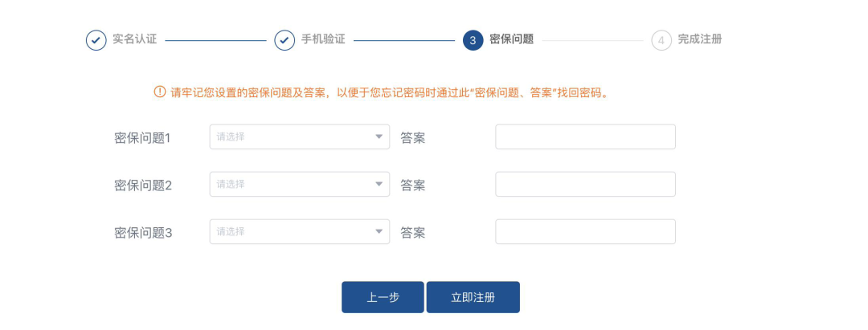This screenshot has width=868, height=330.
Task: Focus the 答案 field for 密保问题3
Action: pos(585,231)
